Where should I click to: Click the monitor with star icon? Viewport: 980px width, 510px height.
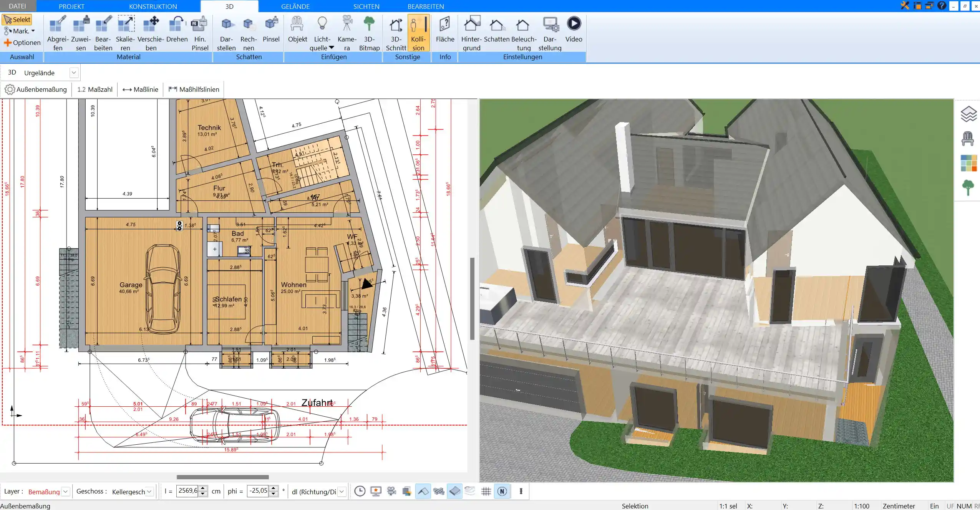(x=376, y=491)
